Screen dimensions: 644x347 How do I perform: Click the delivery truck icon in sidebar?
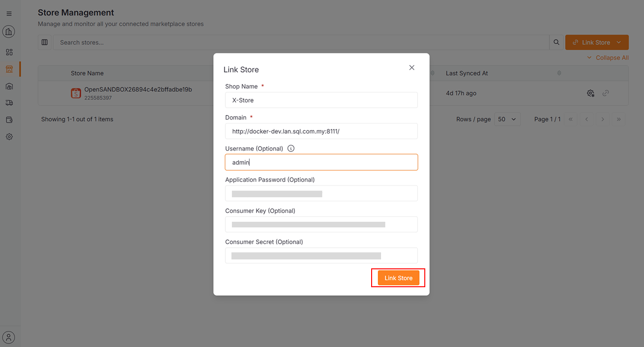pyautogui.click(x=9, y=103)
